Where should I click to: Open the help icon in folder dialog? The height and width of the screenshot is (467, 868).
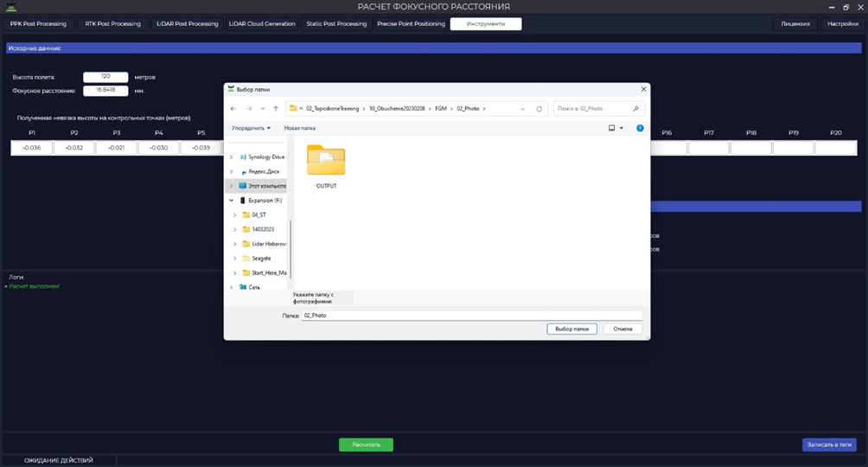[x=640, y=128]
